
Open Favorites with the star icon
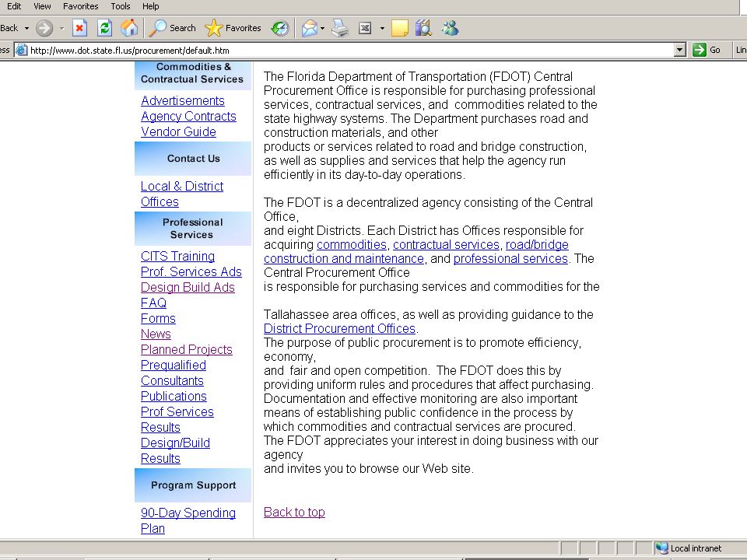[233, 28]
